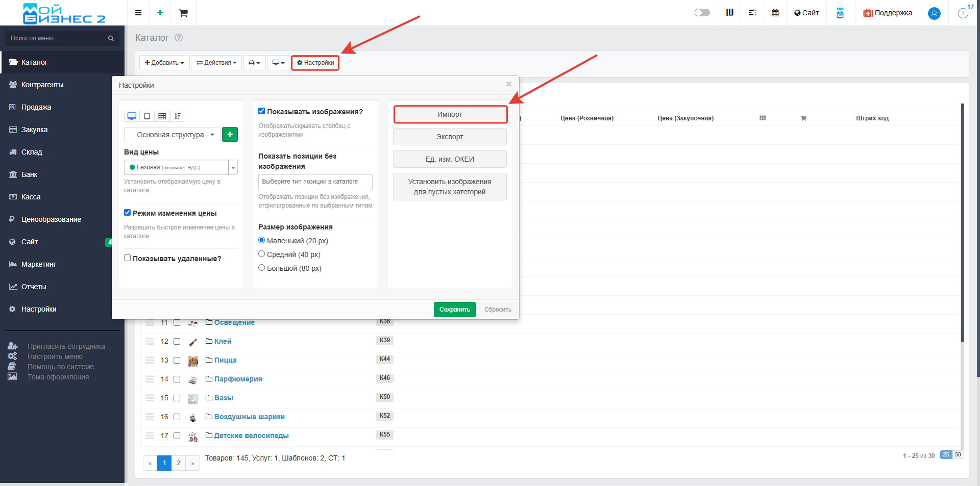Image resolution: width=980 pixels, height=486 pixels.
Task: Open the 'Базовая' price type dropdown
Action: click(x=181, y=167)
